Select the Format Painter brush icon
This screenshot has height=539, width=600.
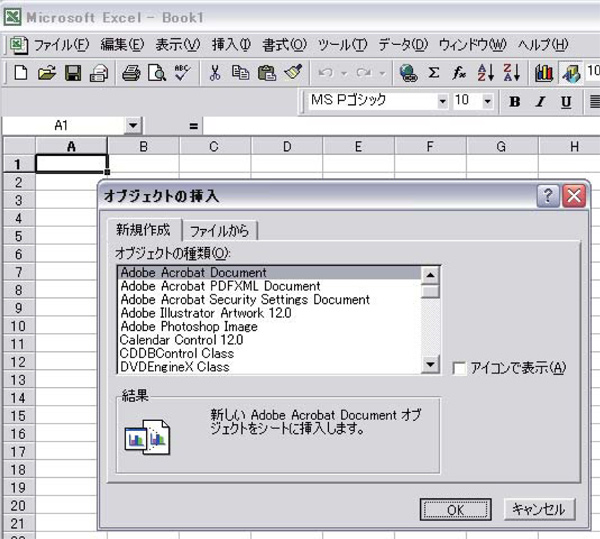tap(293, 72)
